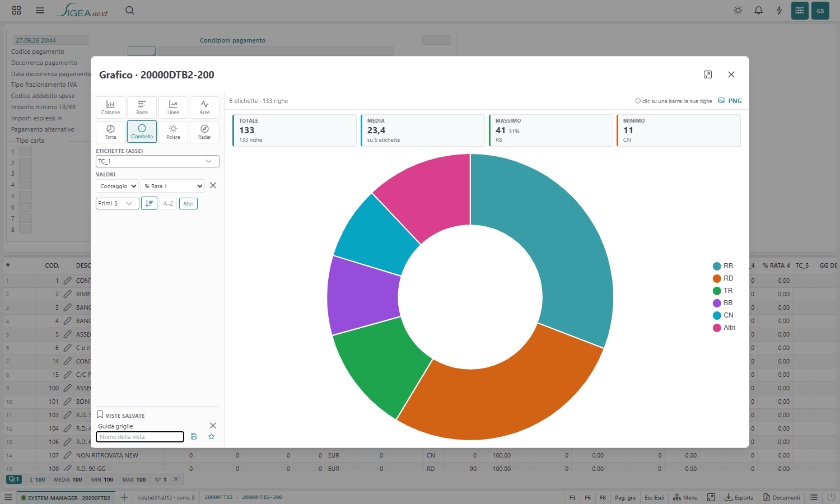Switch chart type to Linee
Screen dimensions: 840x504
173,108
